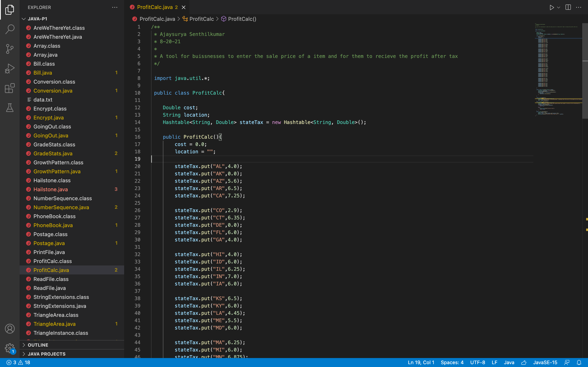Click the Spaces: 4 indentation setting
The height and width of the screenshot is (367, 588).
click(x=452, y=362)
